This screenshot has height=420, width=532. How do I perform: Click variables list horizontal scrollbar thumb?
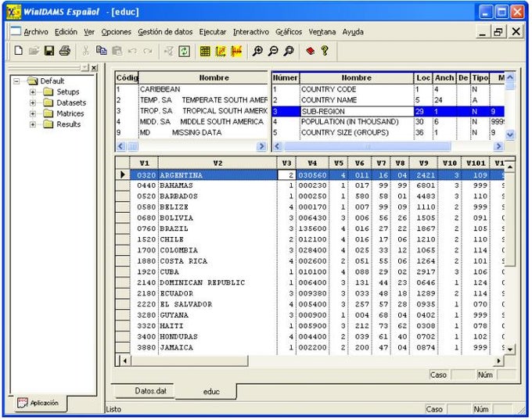[x=367, y=146]
